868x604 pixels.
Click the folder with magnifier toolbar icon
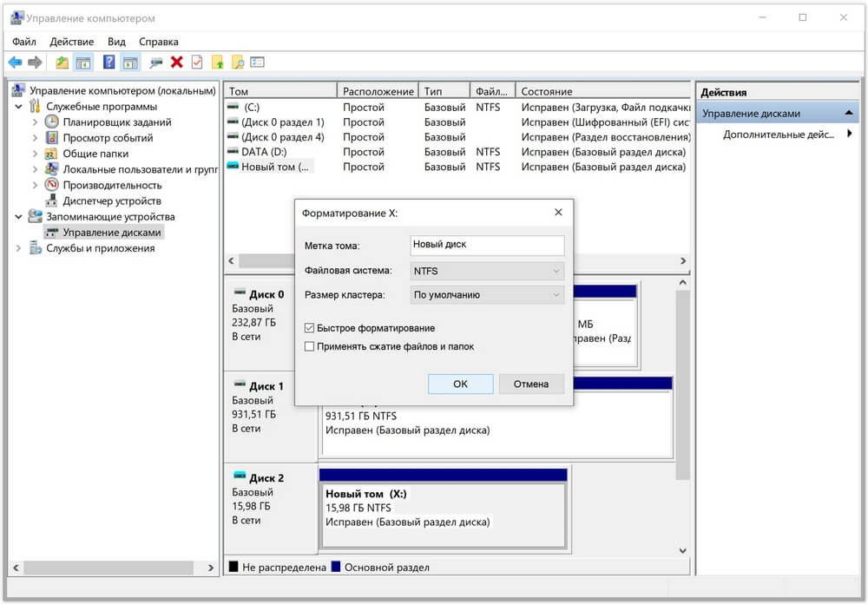pos(237,62)
